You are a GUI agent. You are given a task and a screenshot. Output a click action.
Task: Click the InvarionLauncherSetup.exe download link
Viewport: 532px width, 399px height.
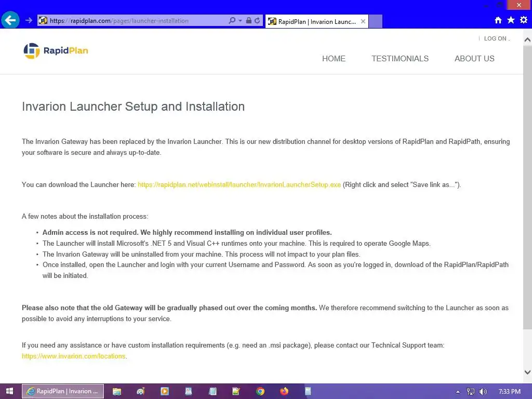click(x=239, y=185)
